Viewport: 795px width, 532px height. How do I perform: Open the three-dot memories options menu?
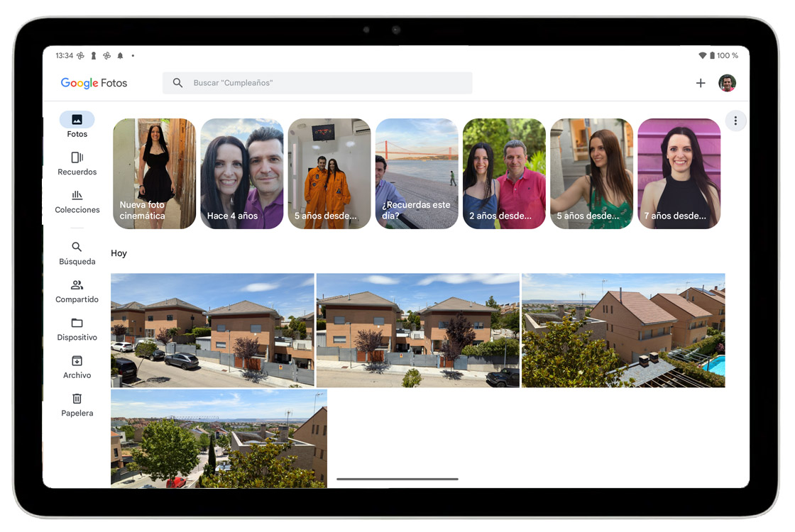[x=735, y=121]
